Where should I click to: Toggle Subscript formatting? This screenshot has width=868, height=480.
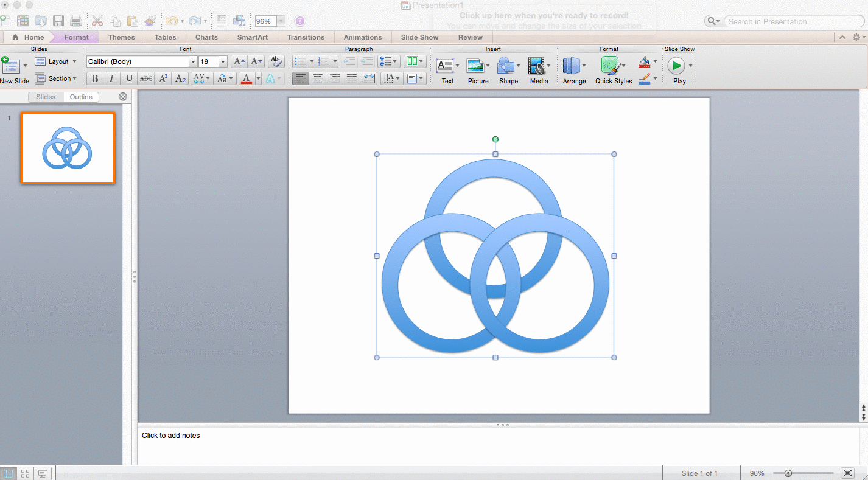[x=180, y=78]
